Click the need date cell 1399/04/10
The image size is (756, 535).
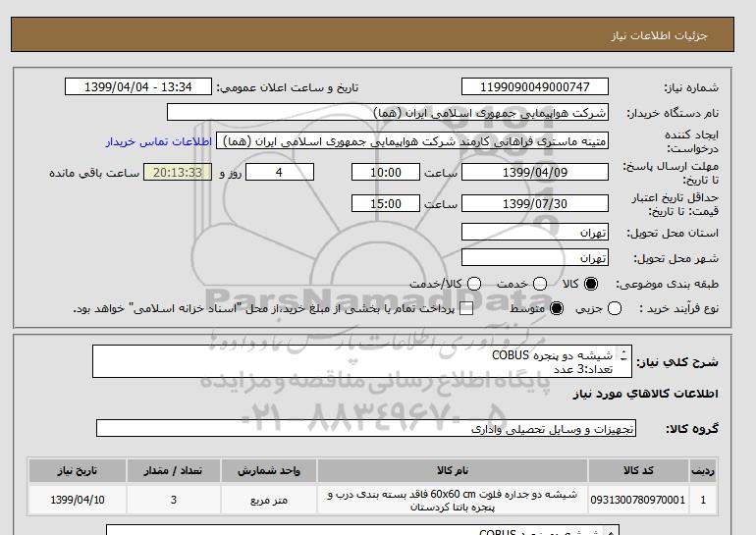[x=78, y=500]
